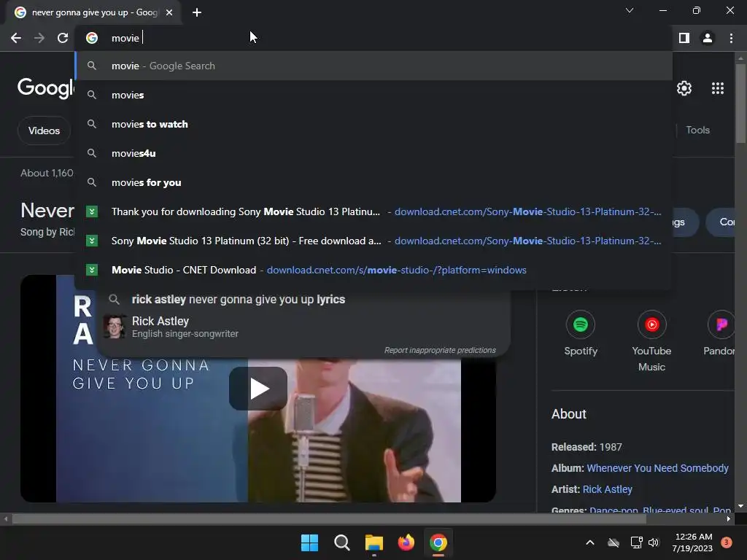Pick the 'movies4u' suggestion
This screenshot has height=560, width=747.
(373, 153)
